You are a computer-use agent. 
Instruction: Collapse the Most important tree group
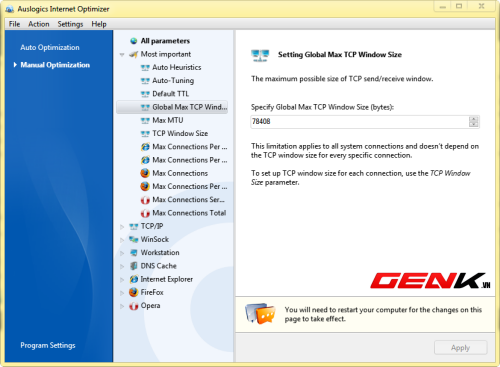tap(122, 55)
